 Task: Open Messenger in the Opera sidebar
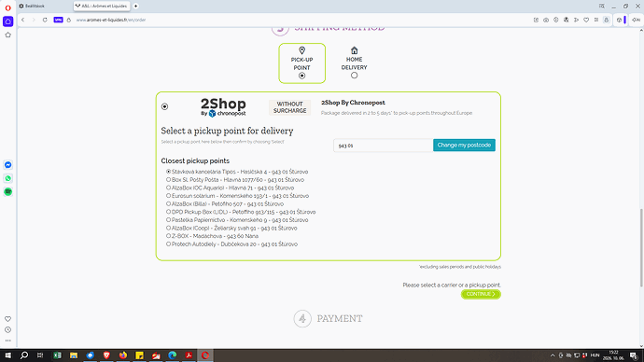point(7,165)
